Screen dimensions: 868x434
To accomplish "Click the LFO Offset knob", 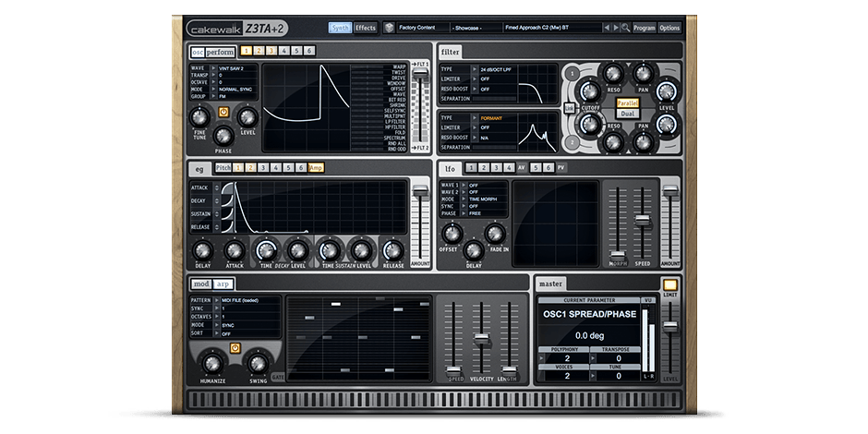I will (x=452, y=234).
